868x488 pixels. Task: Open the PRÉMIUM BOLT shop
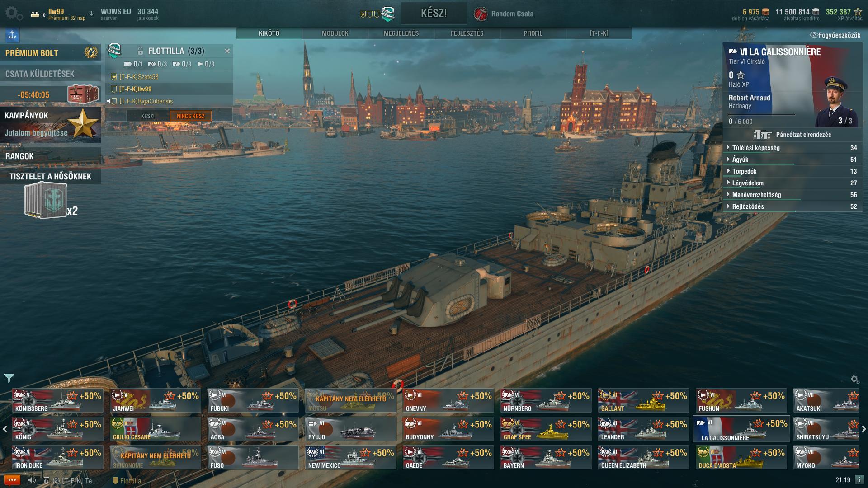[50, 53]
